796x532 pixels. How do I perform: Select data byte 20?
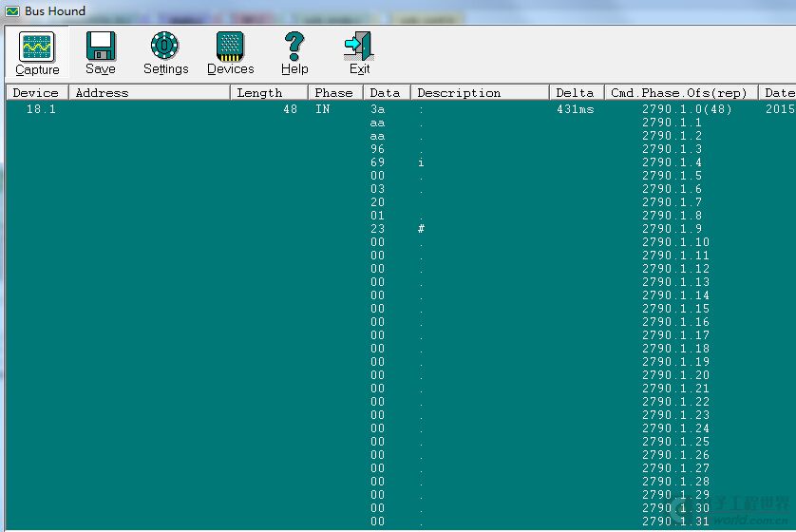coord(378,202)
